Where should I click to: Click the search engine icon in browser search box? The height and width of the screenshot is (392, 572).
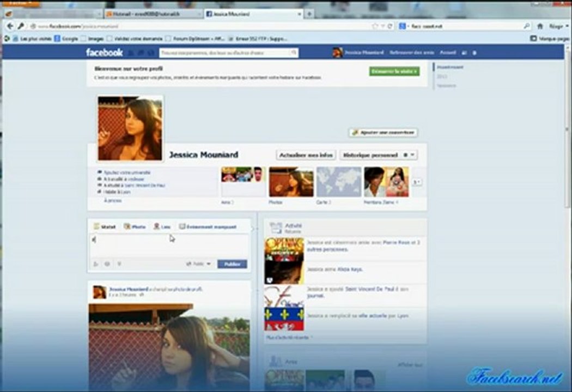(x=403, y=26)
